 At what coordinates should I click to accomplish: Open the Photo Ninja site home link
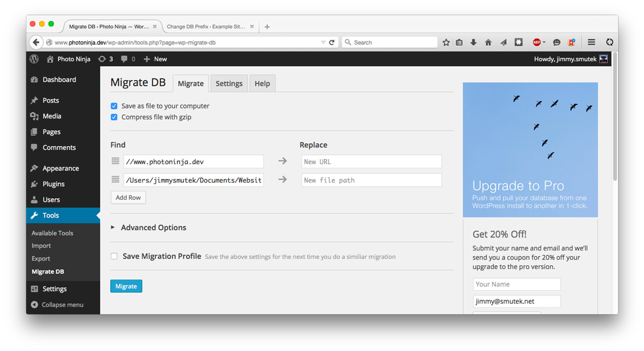68,59
